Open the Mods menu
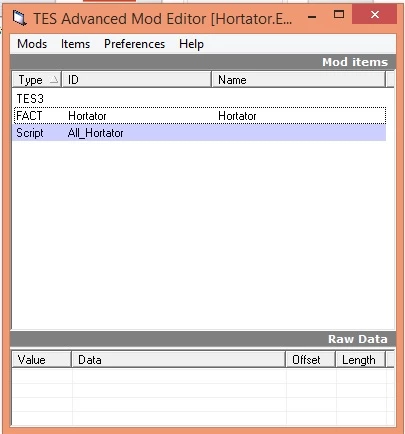This screenshot has height=434, width=405. click(32, 44)
